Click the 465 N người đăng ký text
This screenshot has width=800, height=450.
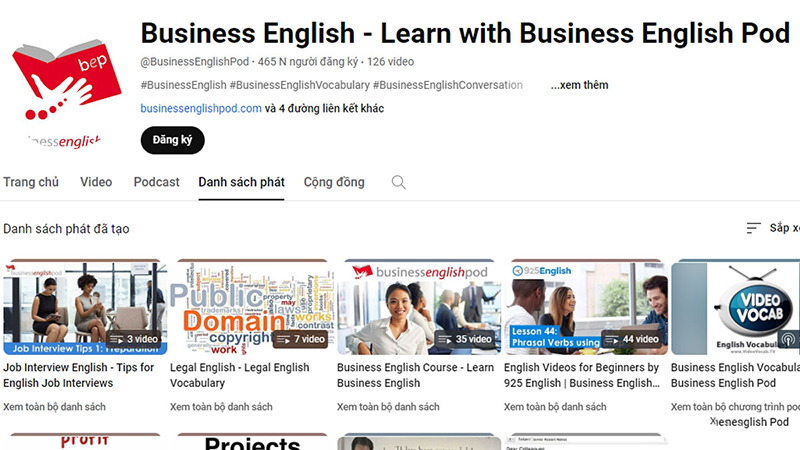[308, 62]
